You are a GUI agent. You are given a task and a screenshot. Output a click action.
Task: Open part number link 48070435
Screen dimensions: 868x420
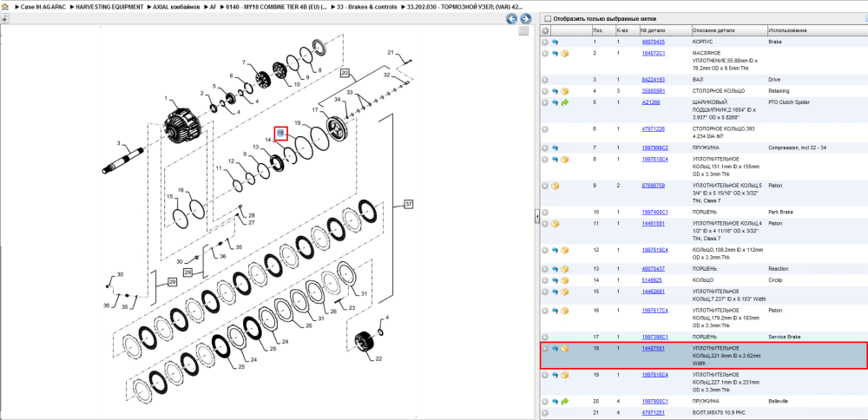pos(654,42)
